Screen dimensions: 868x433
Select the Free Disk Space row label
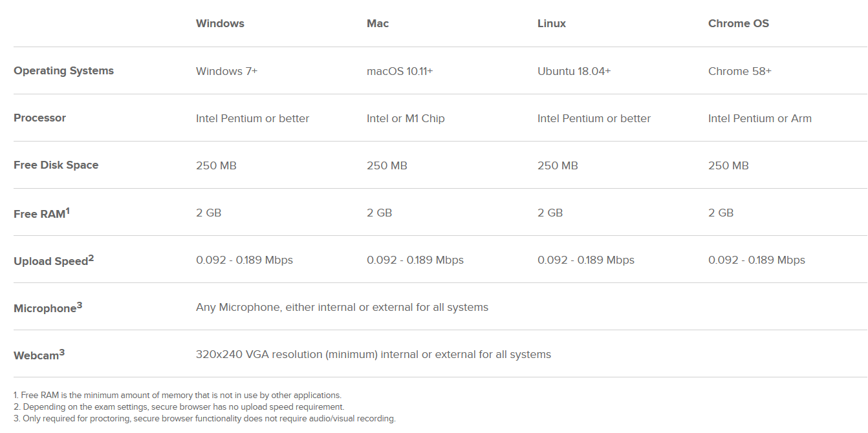click(x=56, y=165)
